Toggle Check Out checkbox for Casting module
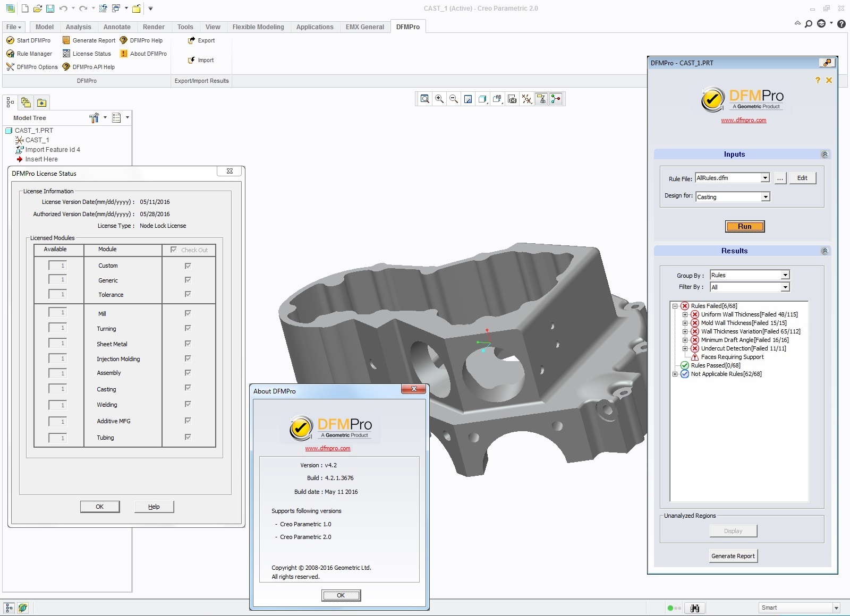 point(188,388)
